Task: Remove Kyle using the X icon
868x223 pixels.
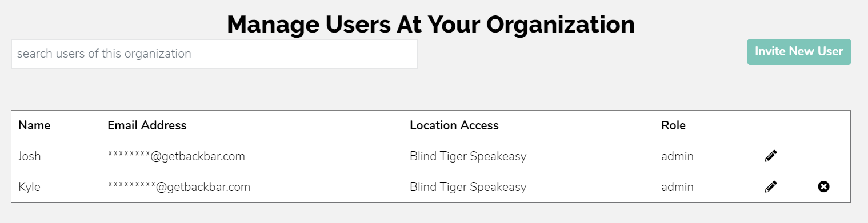Action: 823,186
